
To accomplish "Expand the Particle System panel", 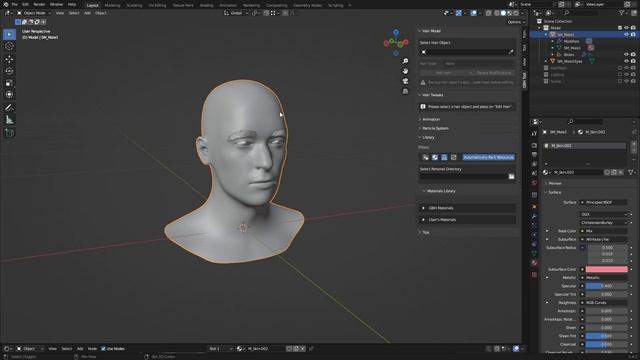I will click(x=435, y=128).
